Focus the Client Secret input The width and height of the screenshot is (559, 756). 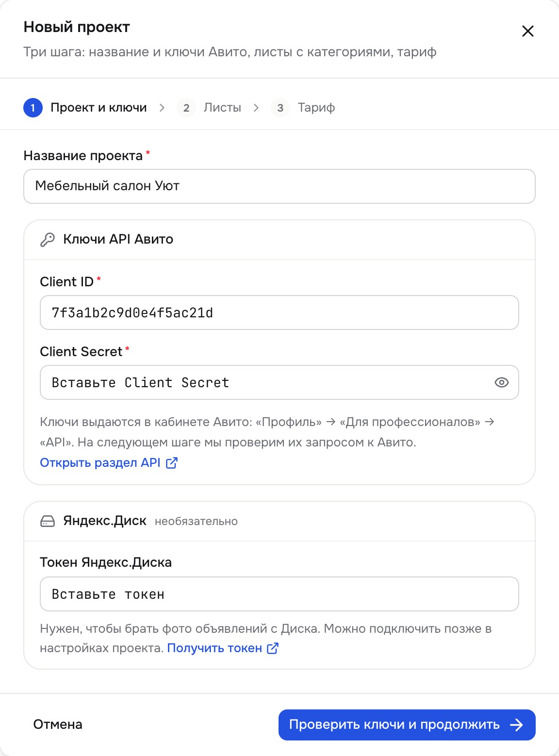click(x=279, y=382)
